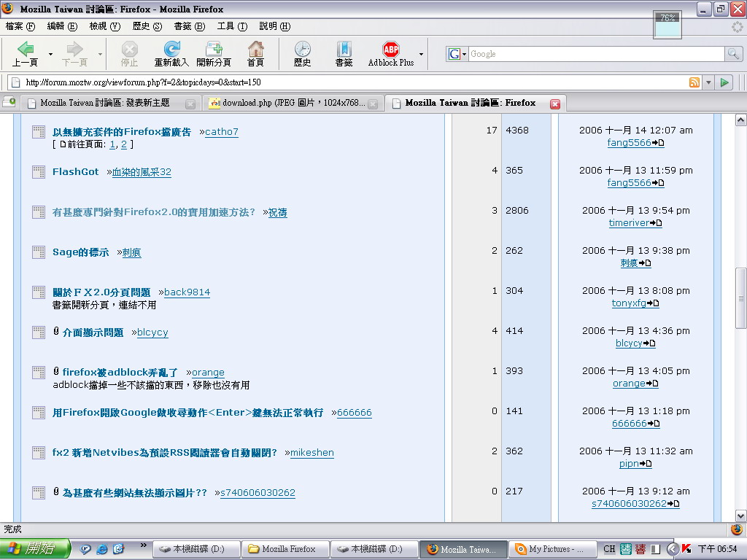This screenshot has height=560, width=747.
Task: Open the Google search engine selector
Action: [x=457, y=54]
